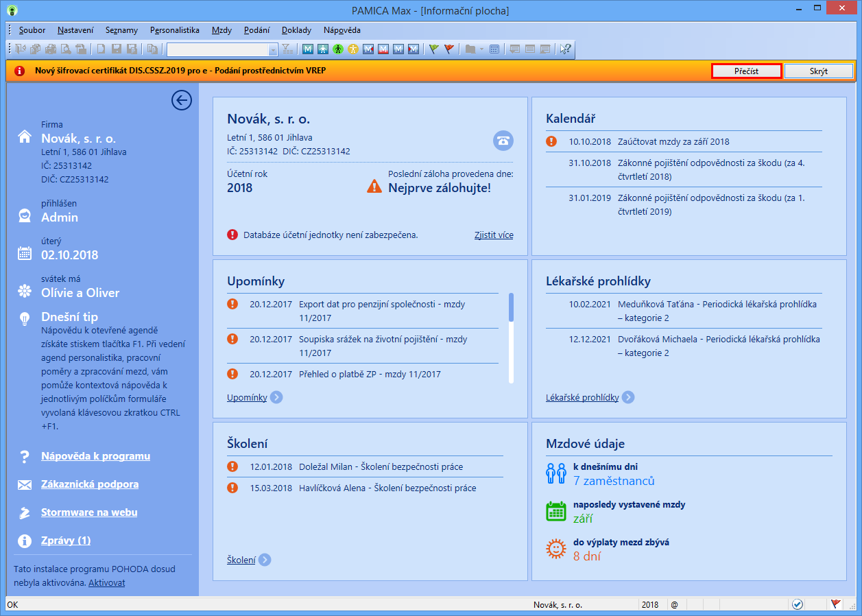862x616 pixels.
Task: Select 'Přehled o platbě ZP - mzdy 11/2017' reminder
Action: point(363,374)
